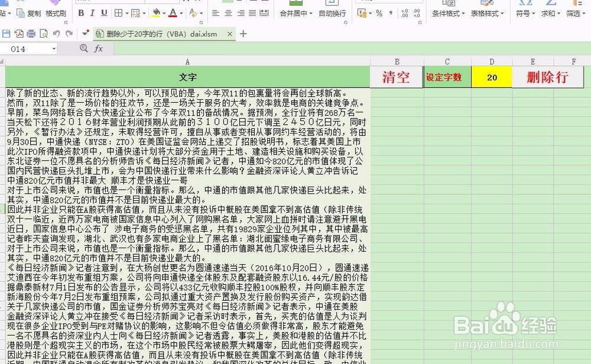Open the fill color dropdown arrow
Image resolution: width=591 pixels, height=364 pixels.
[x=164, y=14]
